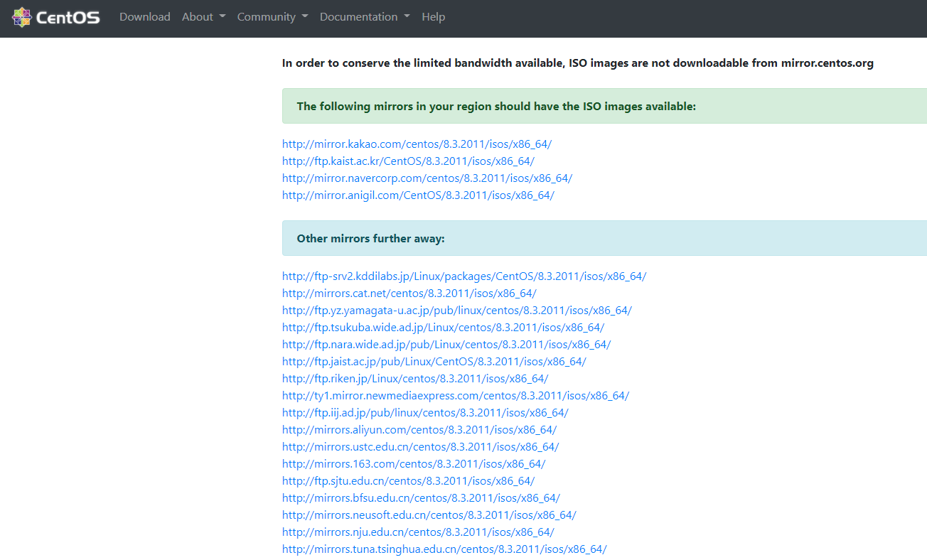Open the mirrors.163.com mirror link
Screen dimensions: 927x560
(x=414, y=464)
